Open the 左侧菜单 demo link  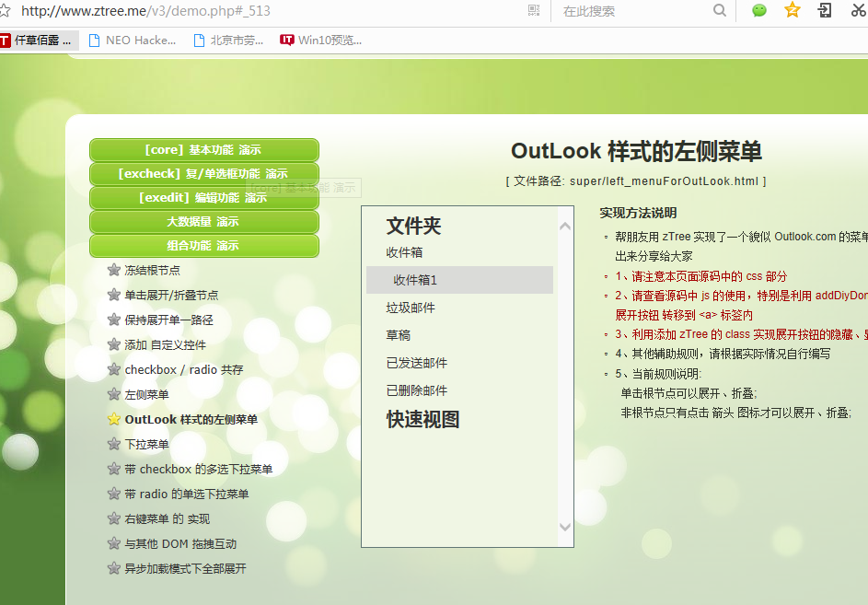coord(146,394)
